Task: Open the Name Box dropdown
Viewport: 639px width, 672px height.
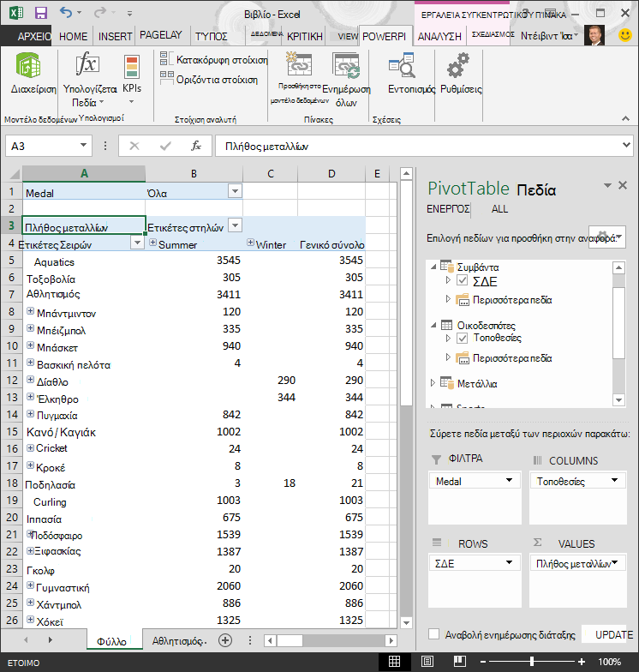Action: 84,146
